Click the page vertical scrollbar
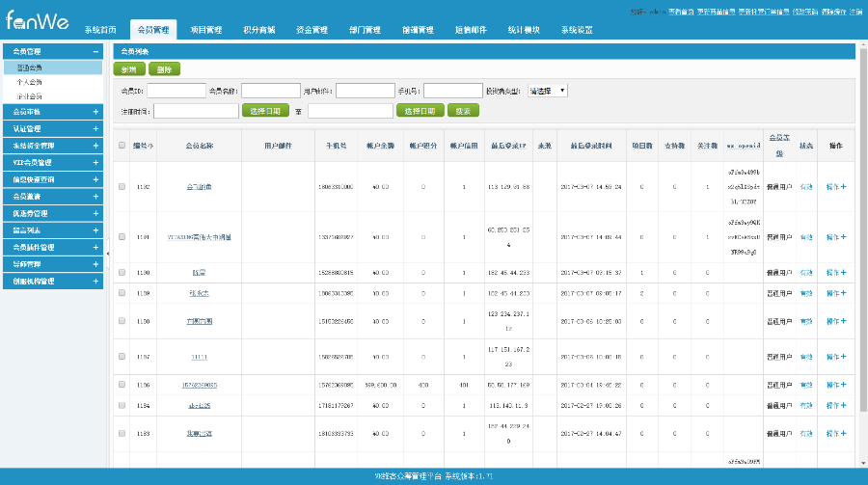 (x=862, y=289)
